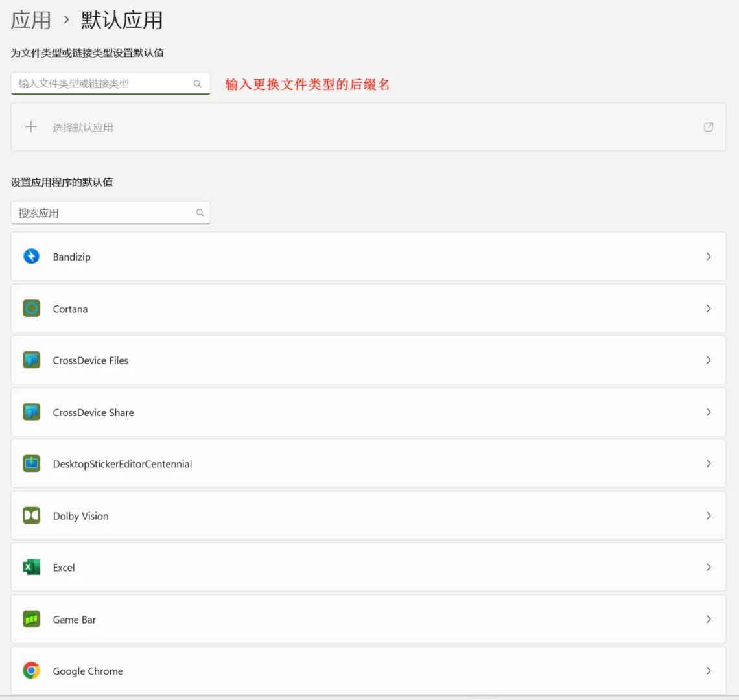Image resolution: width=739 pixels, height=700 pixels.
Task: Select the 默认应用 breadcrumb heading
Action: [x=121, y=20]
